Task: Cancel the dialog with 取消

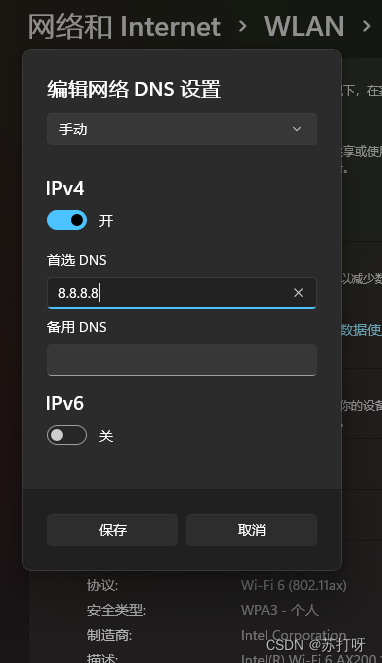Action: pos(251,530)
